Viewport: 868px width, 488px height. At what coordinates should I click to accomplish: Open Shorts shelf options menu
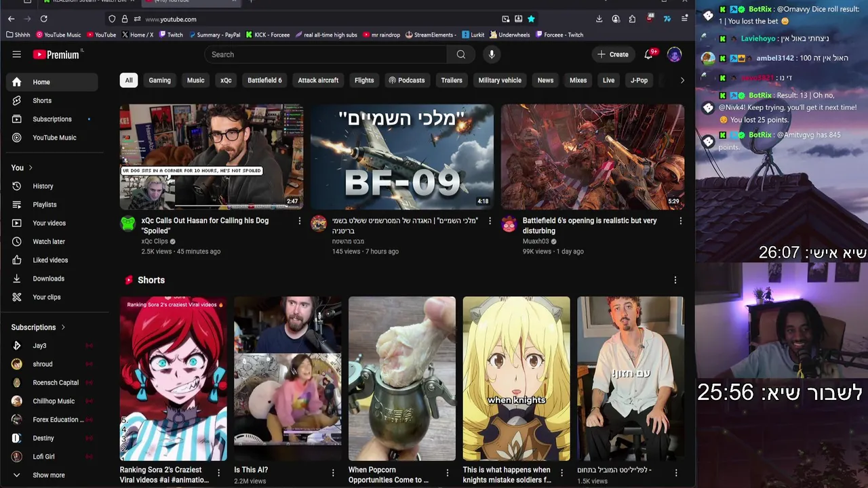[x=675, y=280]
